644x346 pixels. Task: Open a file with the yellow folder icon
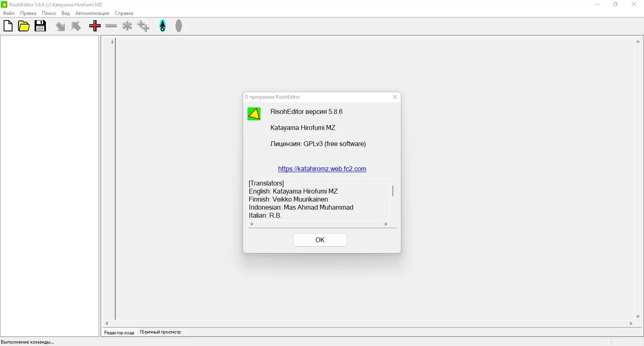click(24, 26)
